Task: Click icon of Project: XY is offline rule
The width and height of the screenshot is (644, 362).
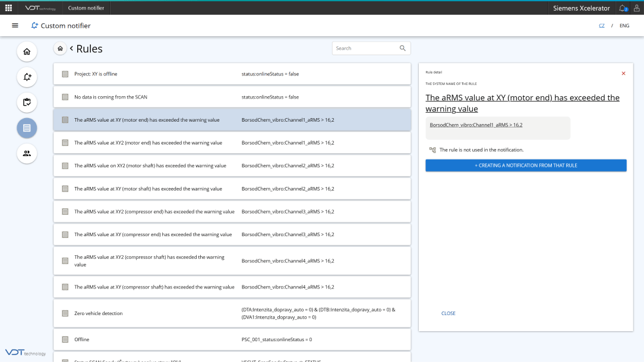Action: pyautogui.click(x=65, y=74)
